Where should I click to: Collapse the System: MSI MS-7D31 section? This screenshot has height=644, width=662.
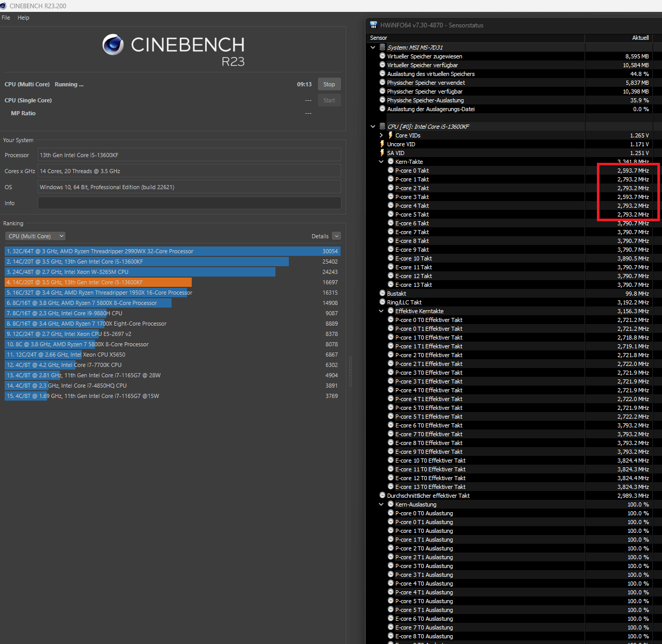point(373,48)
